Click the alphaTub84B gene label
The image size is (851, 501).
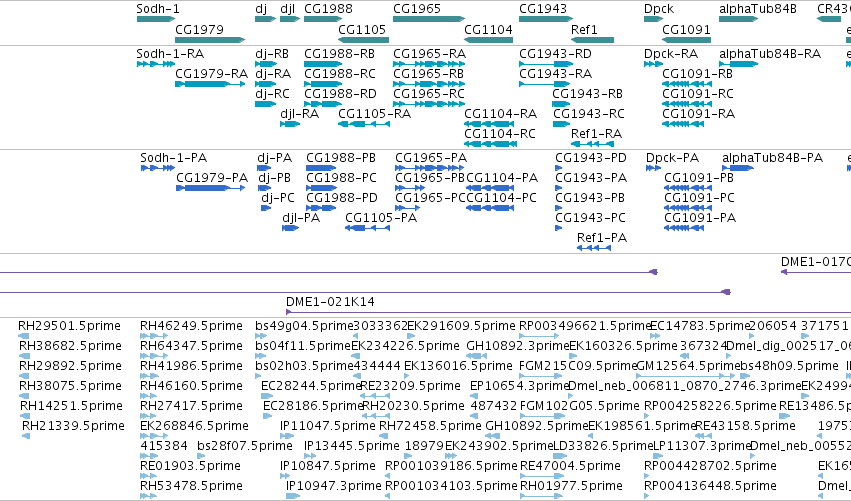point(758,9)
